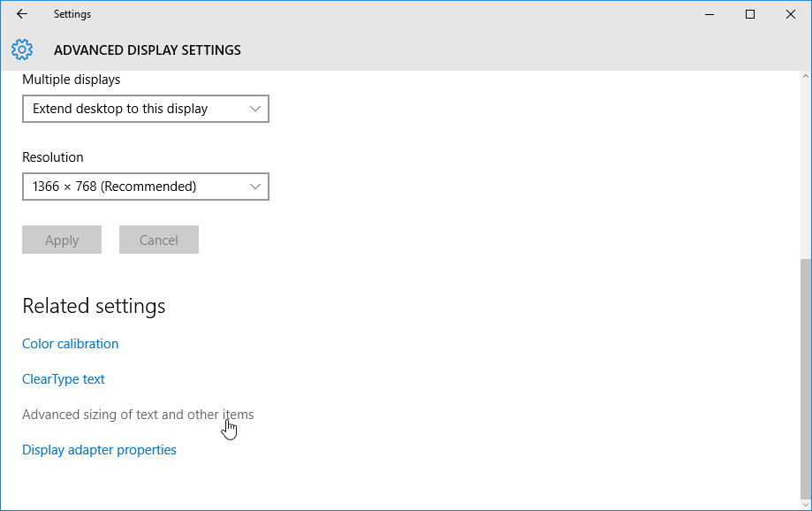Click the Apply button
Image resolution: width=812 pixels, height=511 pixels.
pos(62,240)
